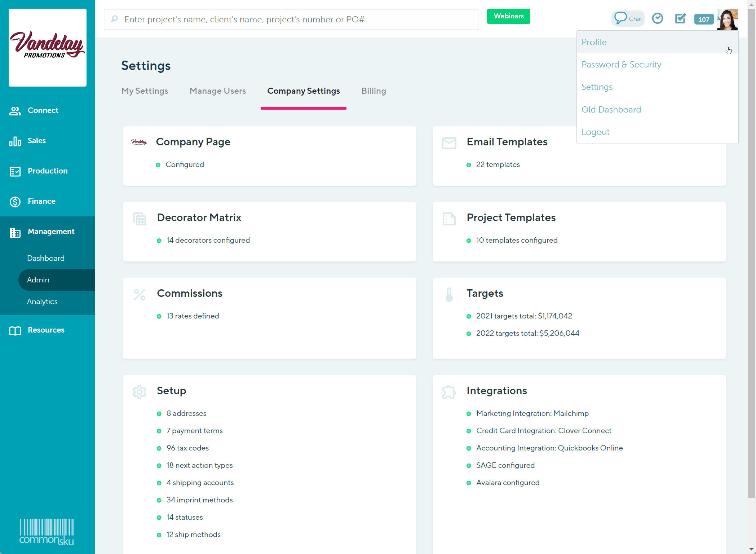This screenshot has height=554, width=756.
Task: Click the Finance dollar icon
Action: click(x=15, y=202)
